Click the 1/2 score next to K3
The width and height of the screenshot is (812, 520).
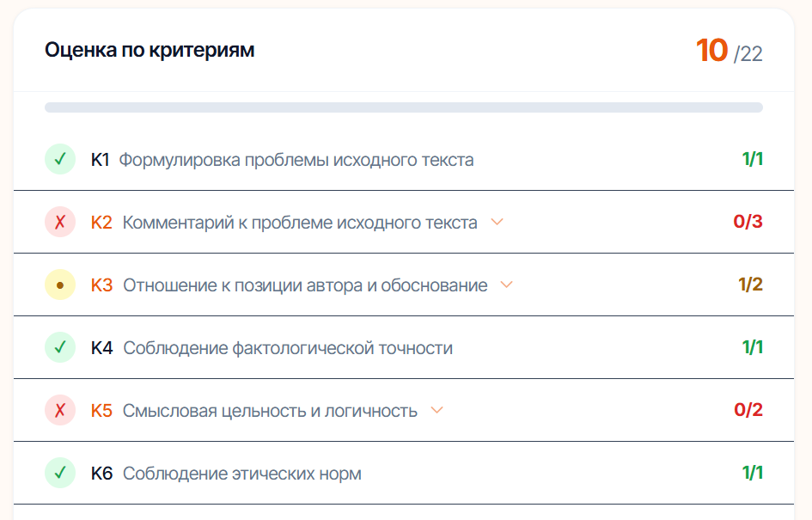[x=749, y=284]
